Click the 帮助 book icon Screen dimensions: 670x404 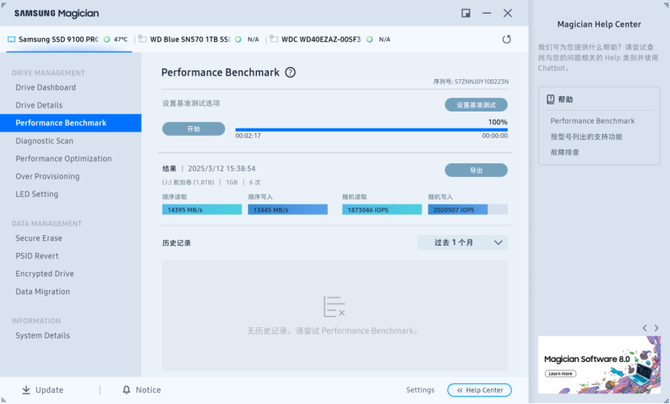click(550, 100)
